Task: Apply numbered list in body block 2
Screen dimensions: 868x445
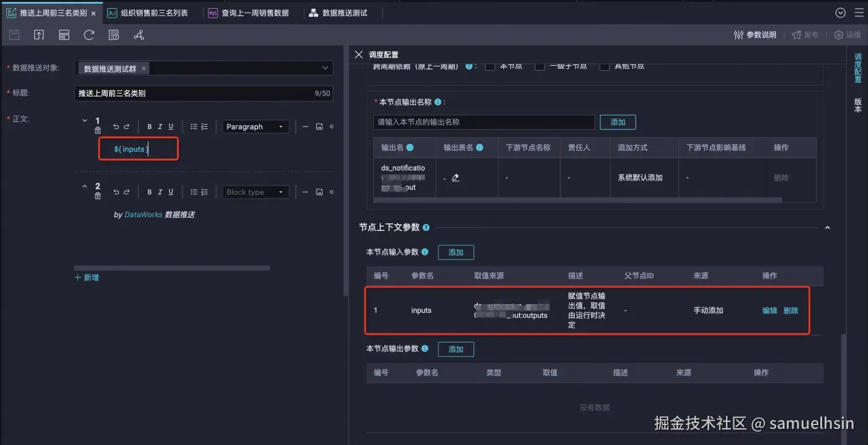Action: 205,192
